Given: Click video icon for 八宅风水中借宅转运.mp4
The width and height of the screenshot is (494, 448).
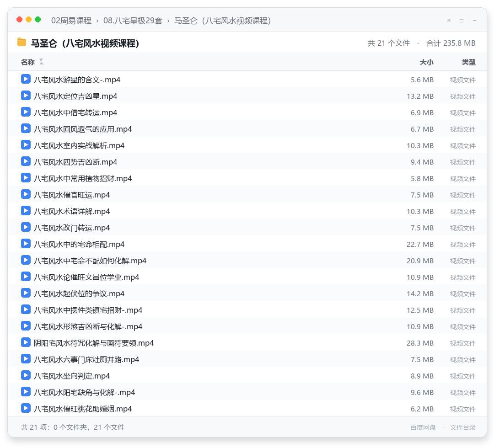Looking at the screenshot, I should click(26, 112).
